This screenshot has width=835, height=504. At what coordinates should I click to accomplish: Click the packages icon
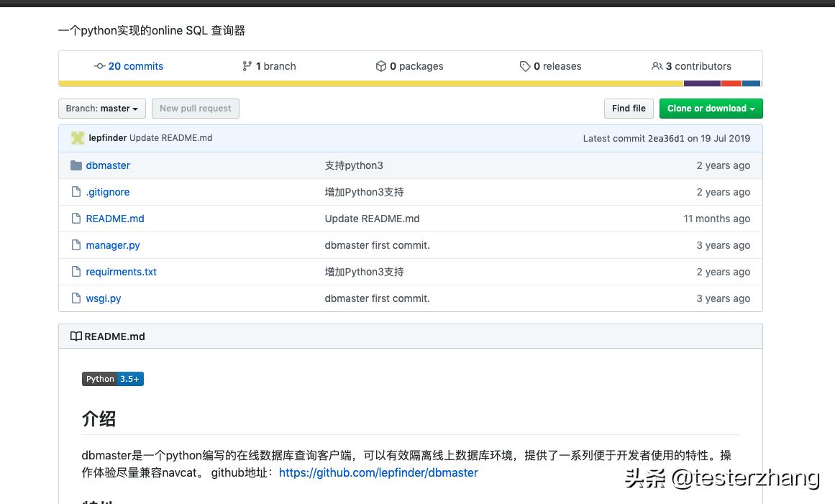point(381,65)
